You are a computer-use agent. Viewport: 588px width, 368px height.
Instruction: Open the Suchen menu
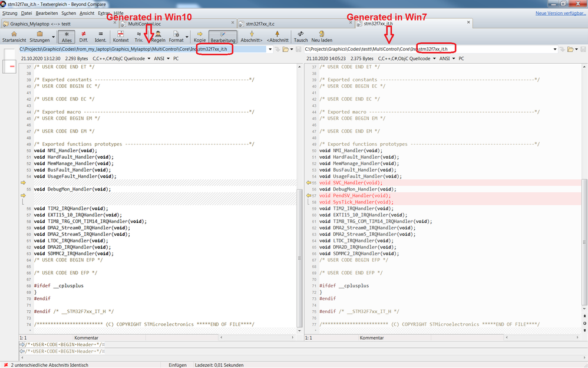(68, 13)
